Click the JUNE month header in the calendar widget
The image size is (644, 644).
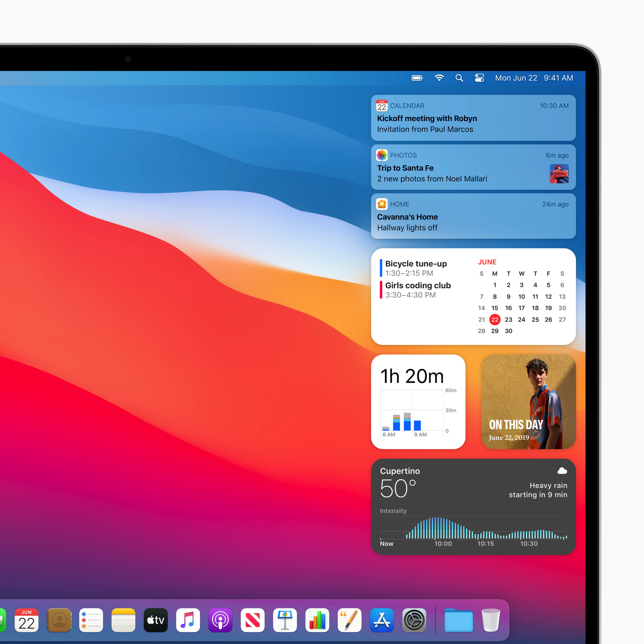click(487, 262)
